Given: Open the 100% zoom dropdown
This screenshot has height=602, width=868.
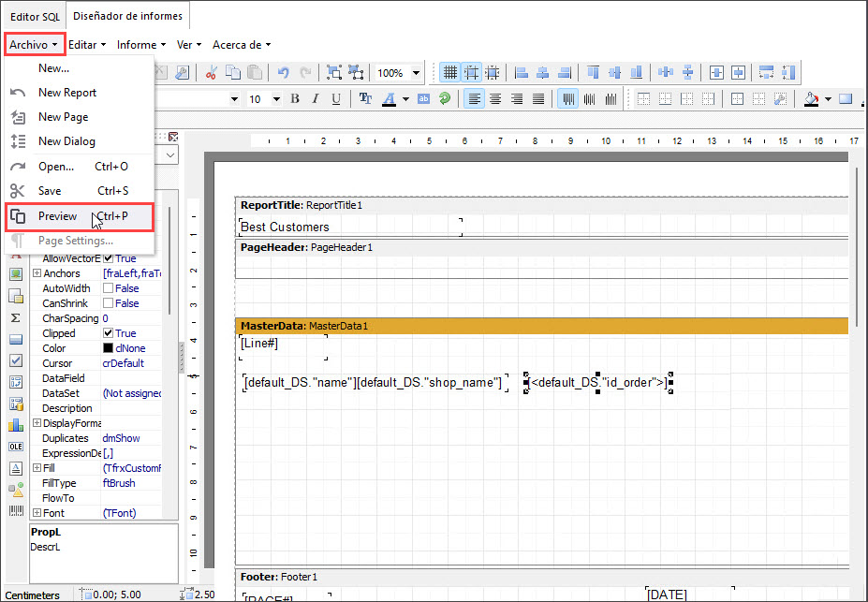Looking at the screenshot, I should coord(417,73).
